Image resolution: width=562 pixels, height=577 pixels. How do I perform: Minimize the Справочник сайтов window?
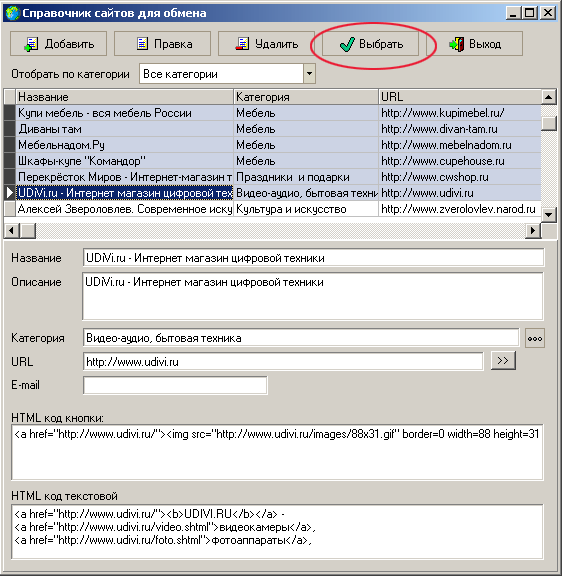(x=513, y=13)
